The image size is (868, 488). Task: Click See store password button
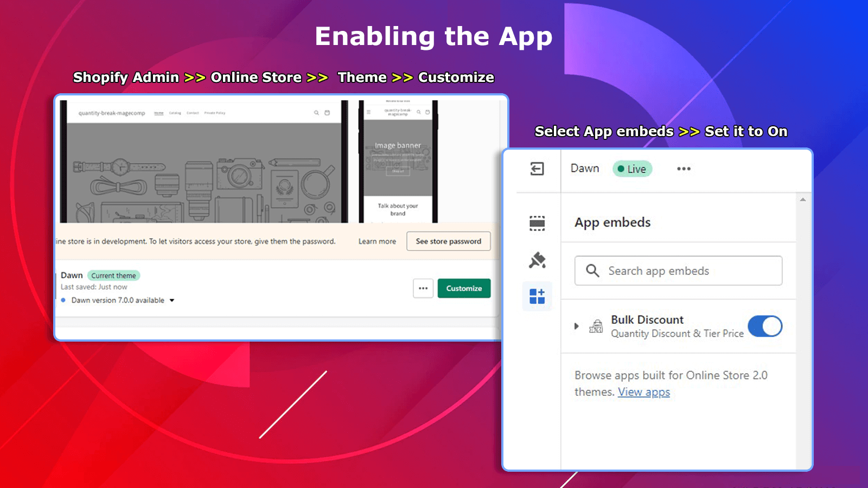(449, 241)
